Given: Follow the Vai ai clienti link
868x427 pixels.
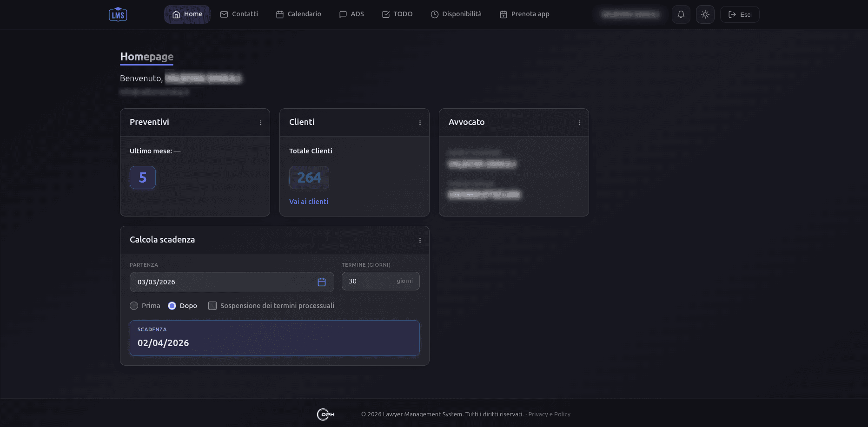Looking at the screenshot, I should point(308,202).
